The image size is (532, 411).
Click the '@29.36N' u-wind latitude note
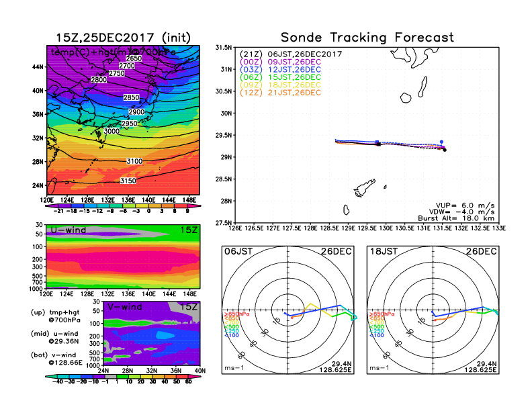click(63, 341)
